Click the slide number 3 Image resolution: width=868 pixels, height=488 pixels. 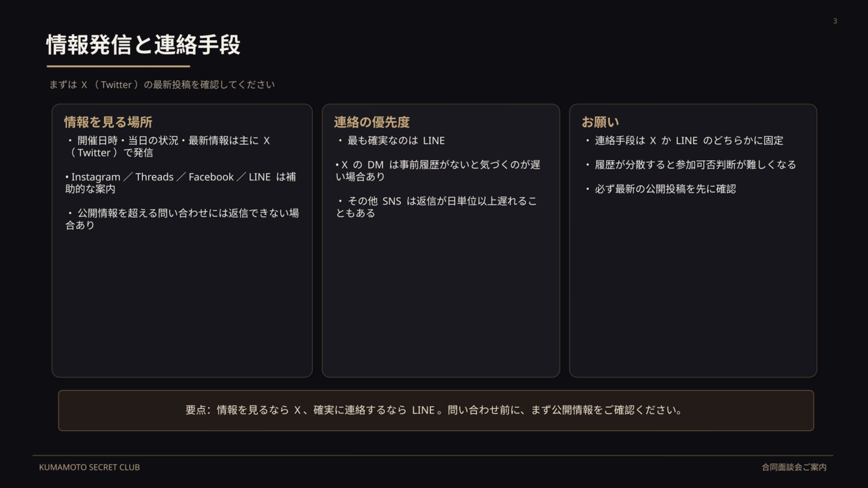pyautogui.click(x=835, y=21)
